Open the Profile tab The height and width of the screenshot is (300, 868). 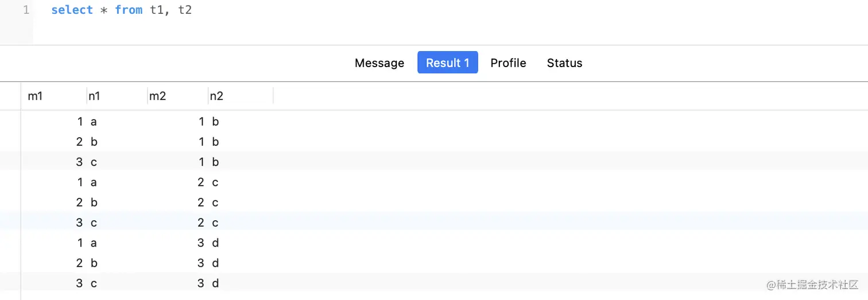click(508, 63)
